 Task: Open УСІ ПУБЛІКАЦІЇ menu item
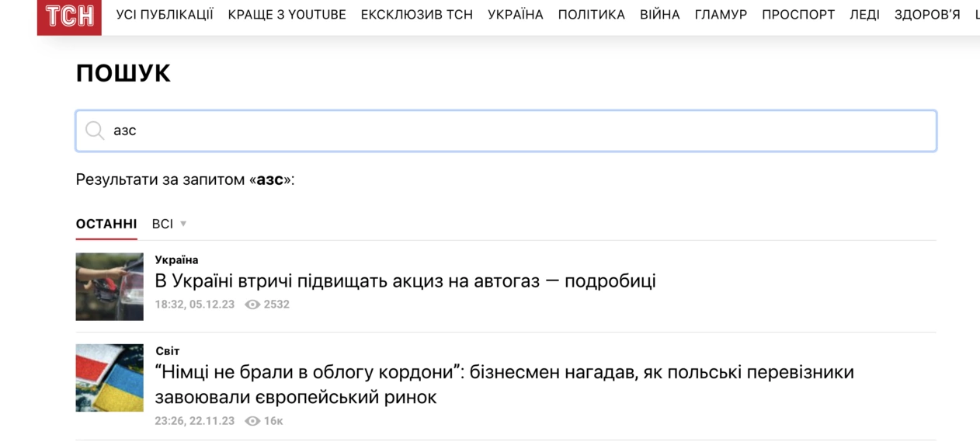[165, 15]
